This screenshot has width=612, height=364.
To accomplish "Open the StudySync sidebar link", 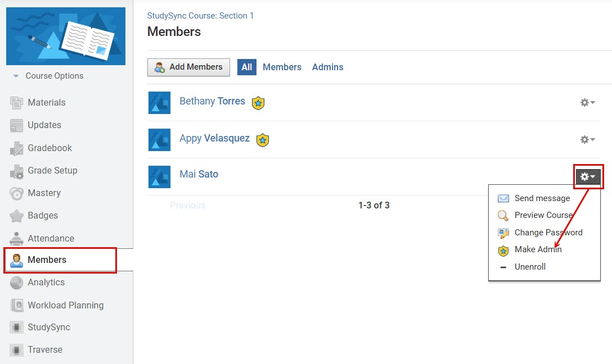I will pyautogui.click(x=49, y=327).
